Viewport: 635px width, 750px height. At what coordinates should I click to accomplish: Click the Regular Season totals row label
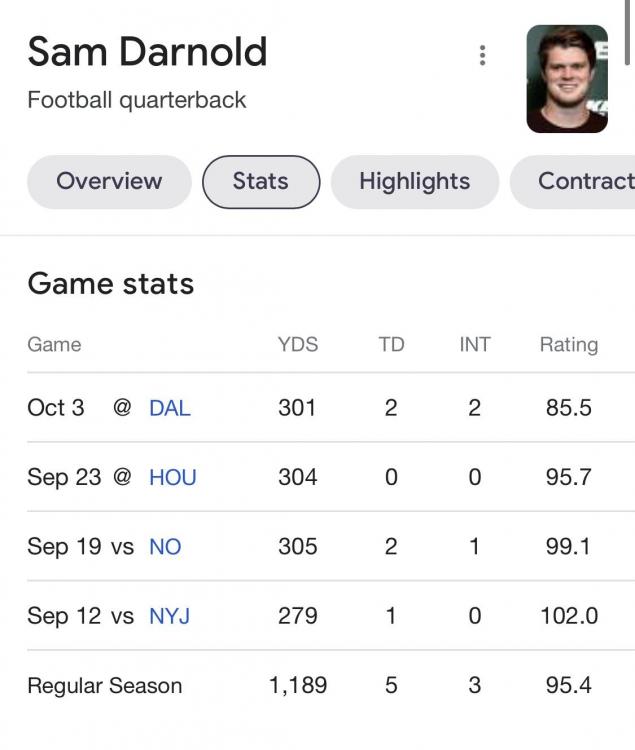105,686
